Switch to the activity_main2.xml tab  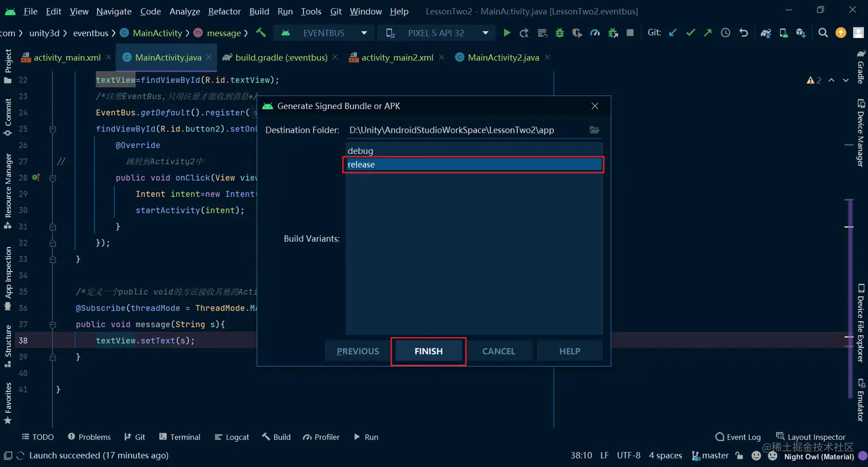397,57
